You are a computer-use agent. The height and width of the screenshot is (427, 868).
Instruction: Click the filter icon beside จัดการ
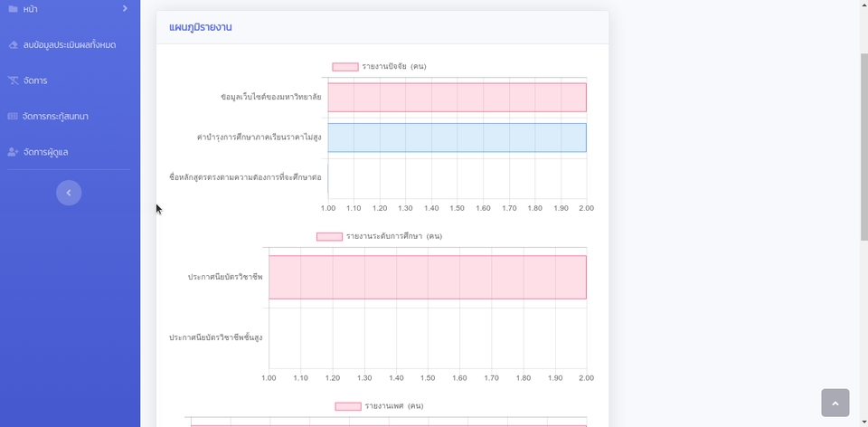(14, 81)
